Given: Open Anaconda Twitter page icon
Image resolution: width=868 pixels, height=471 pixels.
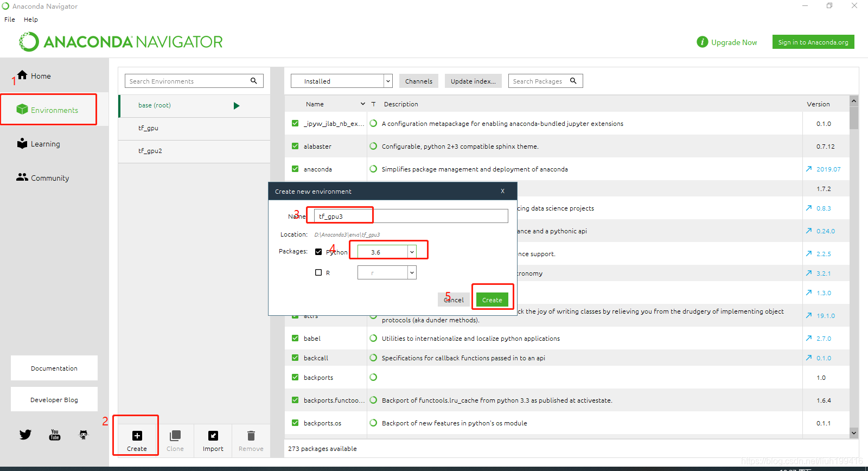Looking at the screenshot, I should click(25, 435).
